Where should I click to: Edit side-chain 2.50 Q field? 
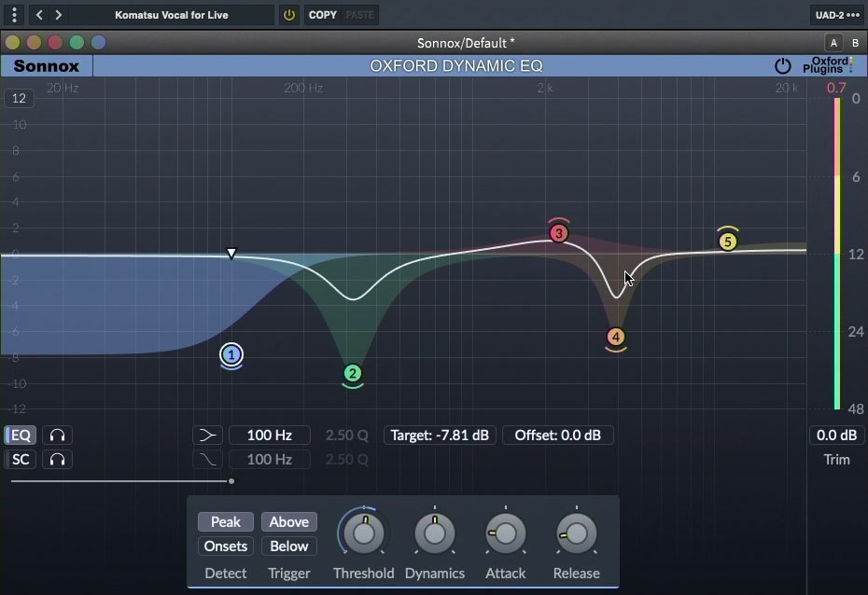(x=346, y=460)
